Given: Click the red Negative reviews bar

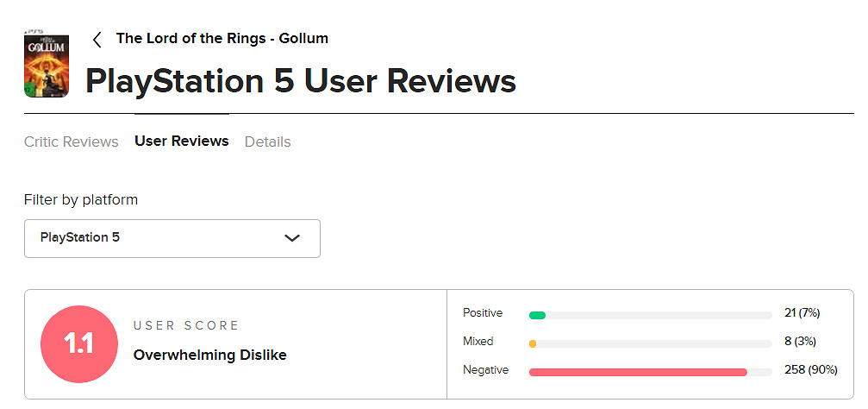Looking at the screenshot, I should coord(638,372).
